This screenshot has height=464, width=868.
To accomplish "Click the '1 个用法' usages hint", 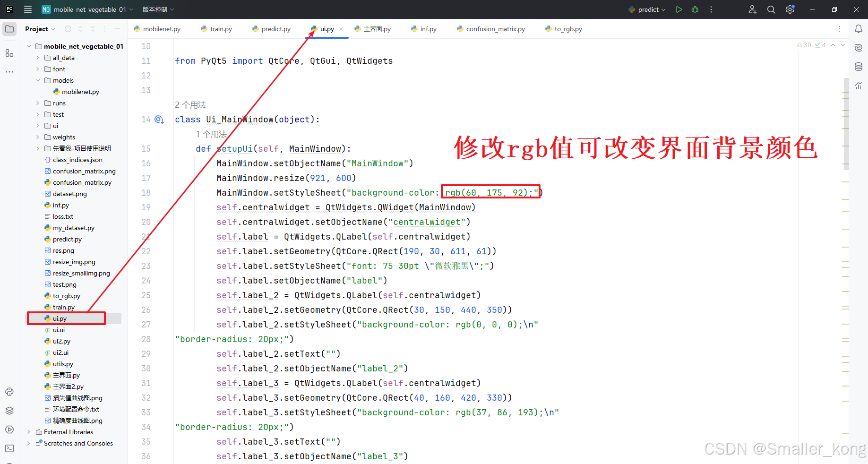I will 211,134.
